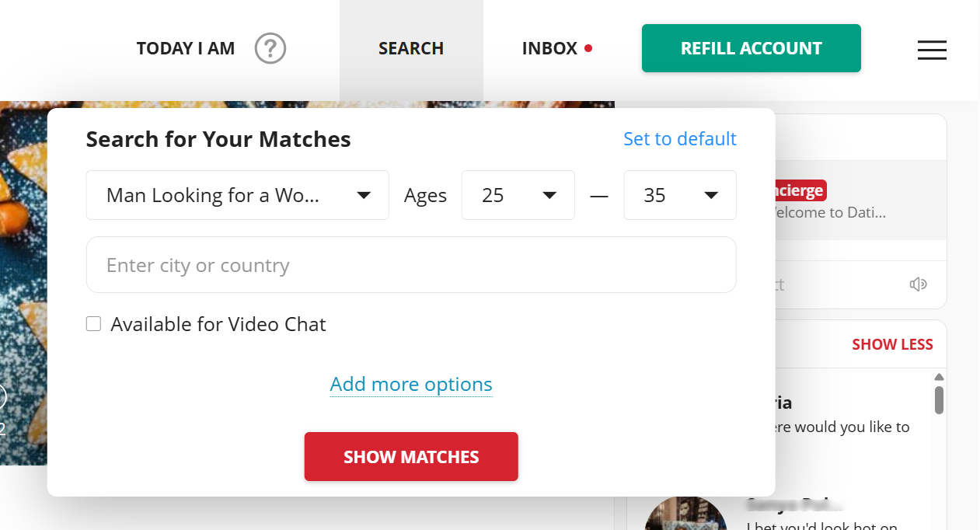Open the Man Looking for a Woman dropdown
The height and width of the screenshot is (530, 980).
237,195
